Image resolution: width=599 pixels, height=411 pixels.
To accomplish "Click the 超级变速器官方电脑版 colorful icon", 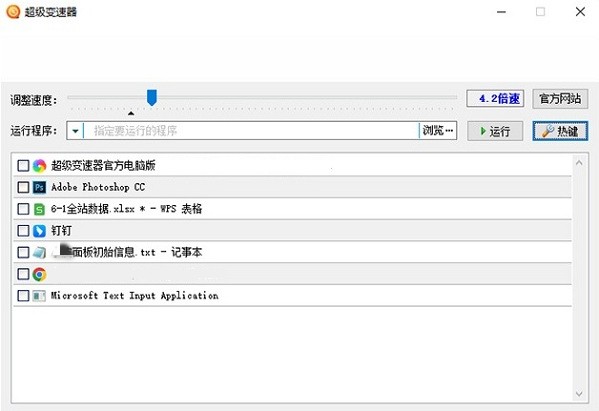I will click(39, 166).
